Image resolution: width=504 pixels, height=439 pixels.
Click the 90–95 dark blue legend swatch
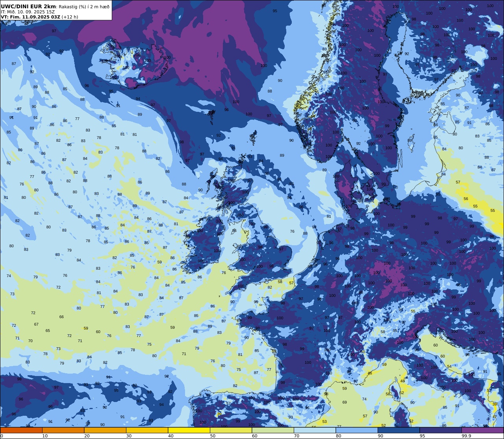pyautogui.click(x=398, y=430)
